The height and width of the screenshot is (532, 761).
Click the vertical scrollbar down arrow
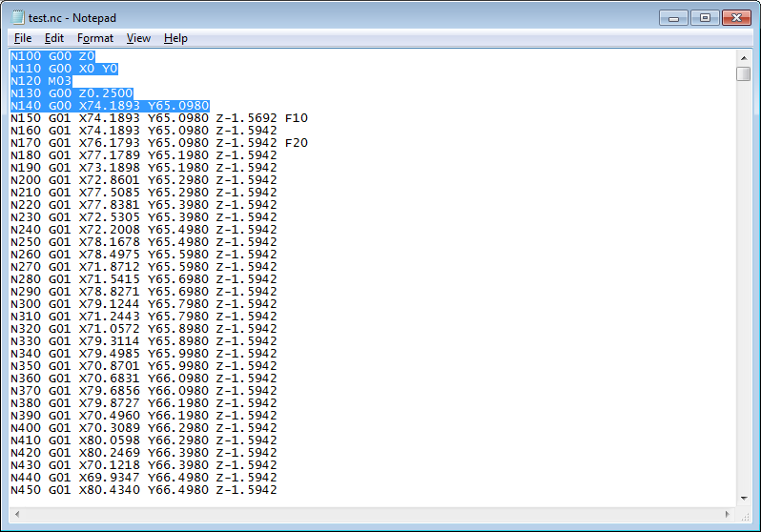(x=744, y=499)
